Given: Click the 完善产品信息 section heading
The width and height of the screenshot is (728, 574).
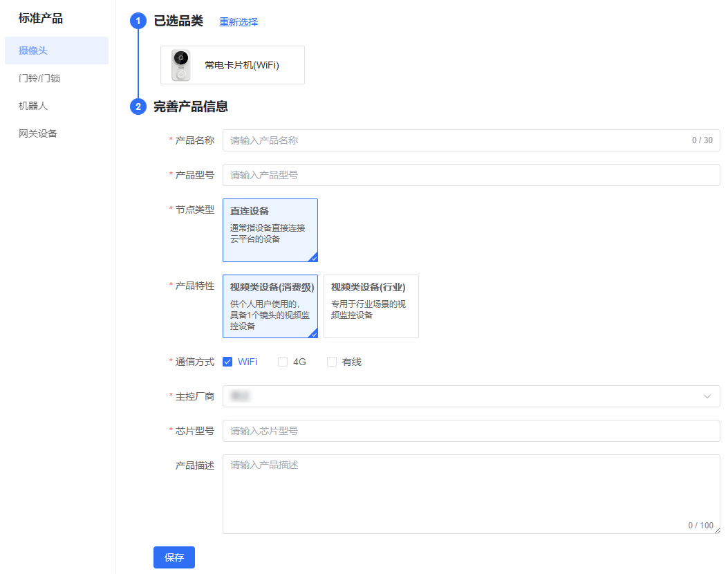Looking at the screenshot, I should click(x=191, y=107).
